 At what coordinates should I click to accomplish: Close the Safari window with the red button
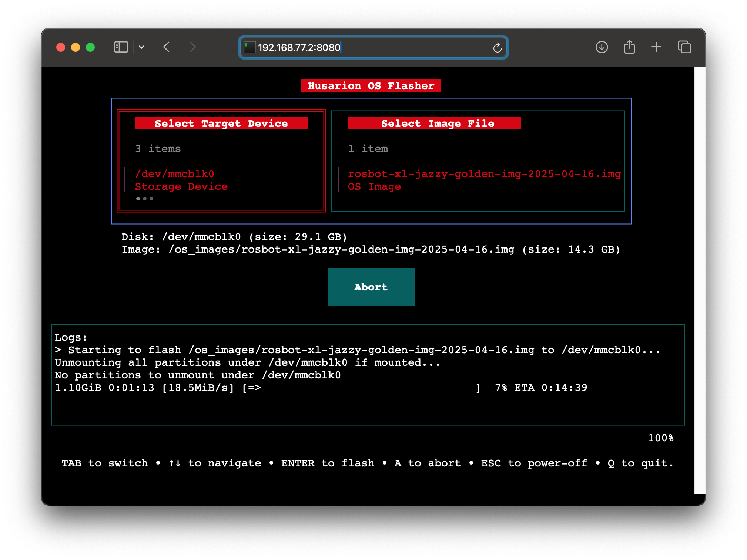(x=61, y=47)
